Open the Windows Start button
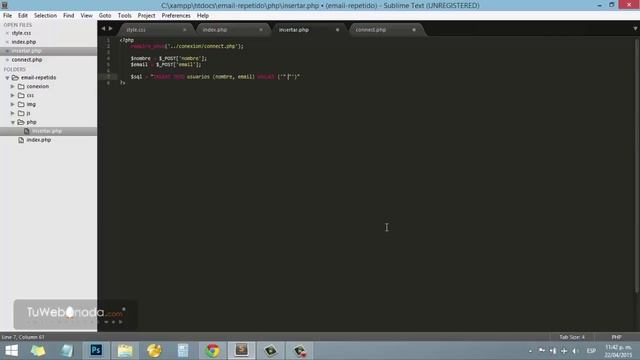The height and width of the screenshot is (360, 640). click(x=11, y=351)
